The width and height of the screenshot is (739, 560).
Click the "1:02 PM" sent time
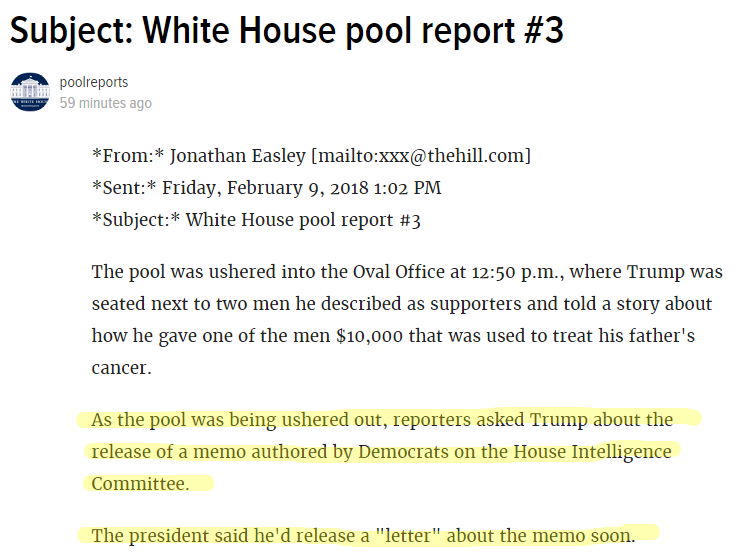(x=408, y=188)
